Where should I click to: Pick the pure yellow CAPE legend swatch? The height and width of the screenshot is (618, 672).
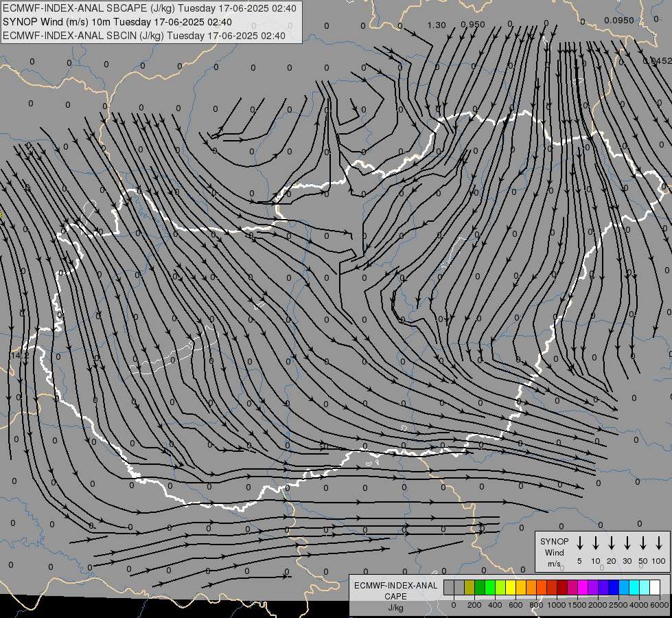[x=511, y=588]
